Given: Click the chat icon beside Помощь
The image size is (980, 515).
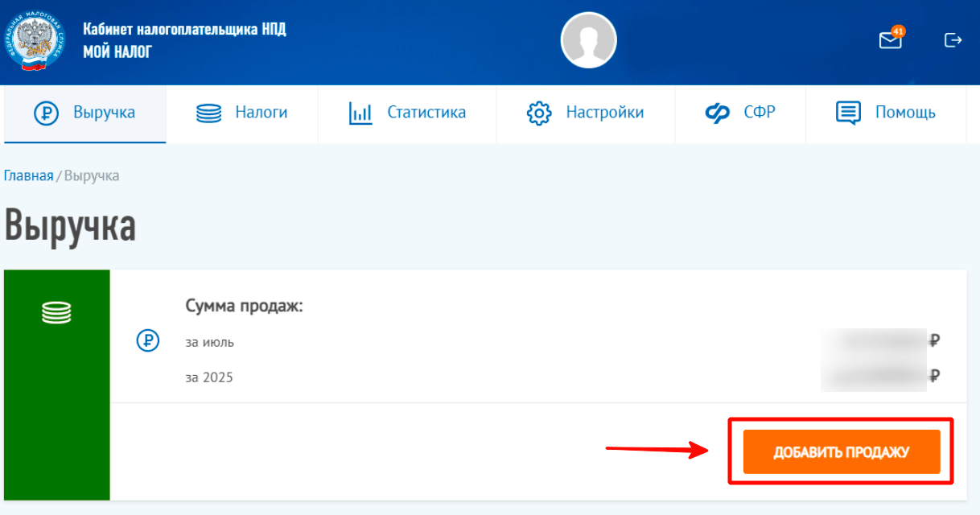Looking at the screenshot, I should (848, 113).
